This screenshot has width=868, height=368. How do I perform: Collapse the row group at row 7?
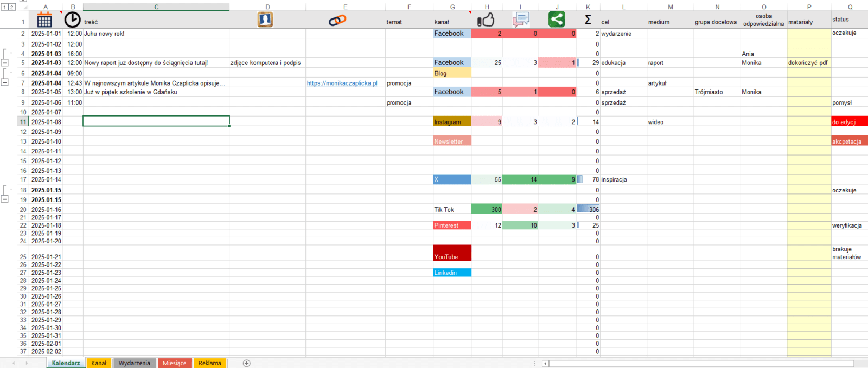5,82
